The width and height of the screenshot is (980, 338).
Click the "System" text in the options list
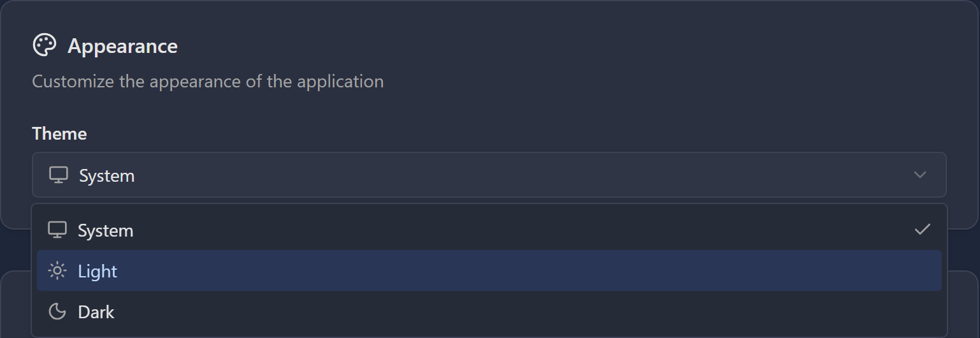tap(105, 230)
